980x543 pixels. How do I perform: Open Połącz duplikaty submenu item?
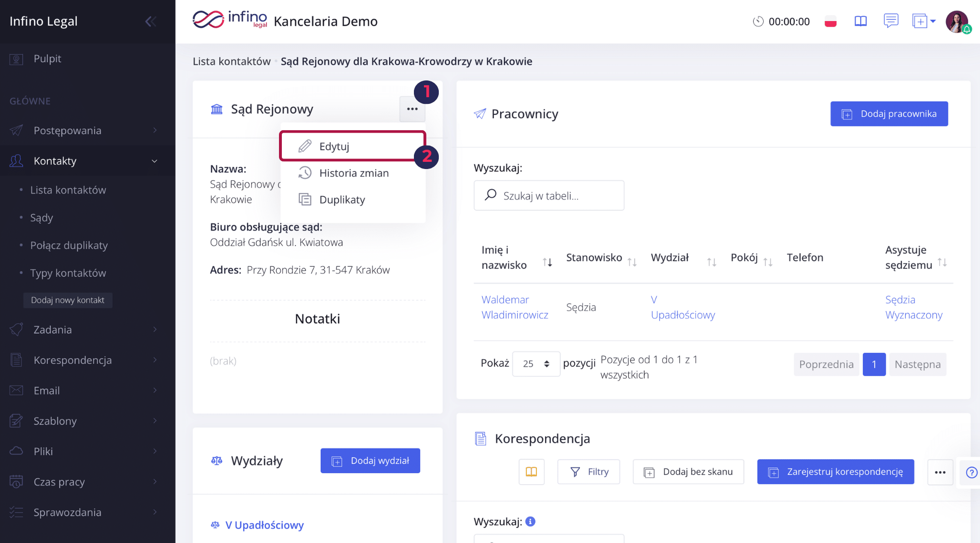[69, 246]
